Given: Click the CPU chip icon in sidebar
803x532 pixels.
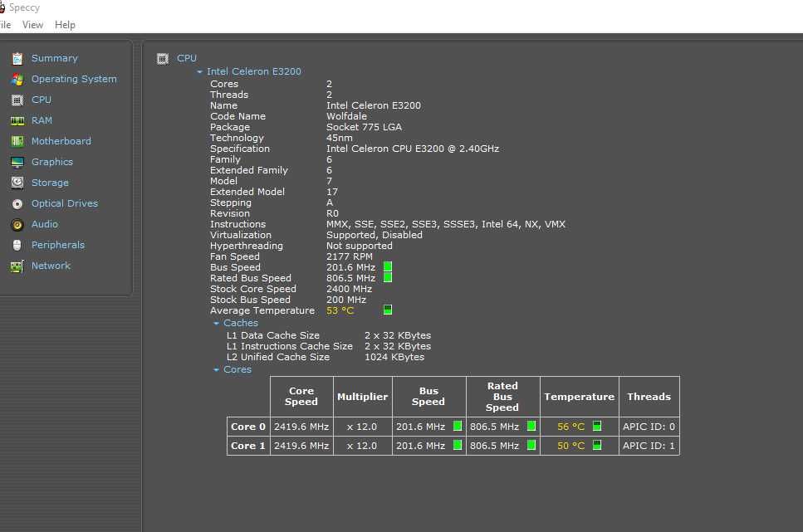Looking at the screenshot, I should [17, 100].
